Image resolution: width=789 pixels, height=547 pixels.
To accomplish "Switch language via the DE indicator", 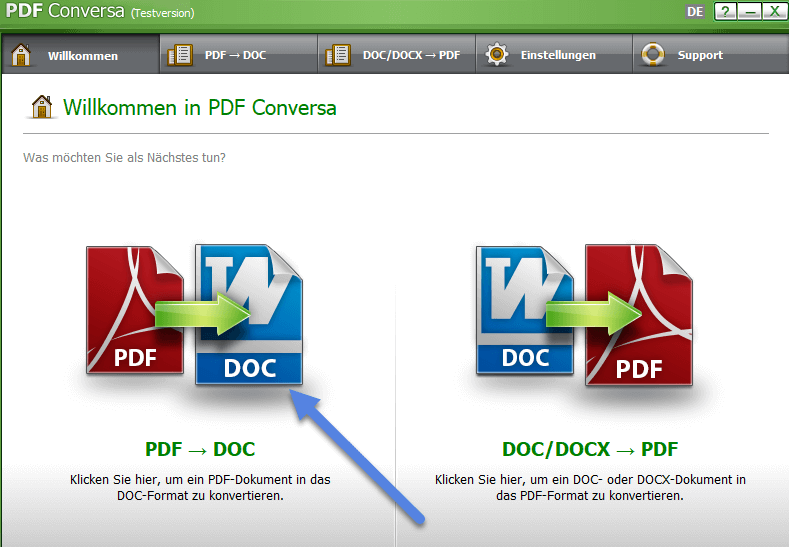I will click(x=695, y=12).
